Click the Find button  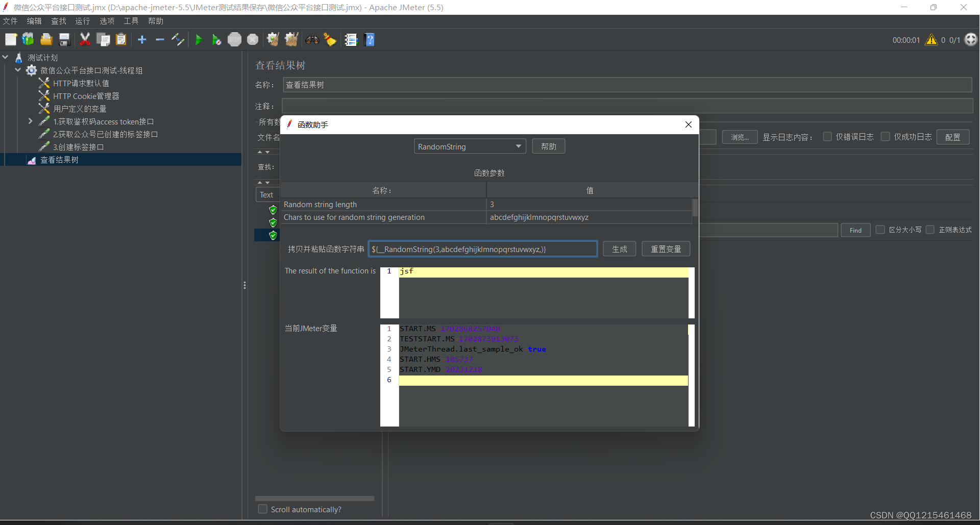855,230
